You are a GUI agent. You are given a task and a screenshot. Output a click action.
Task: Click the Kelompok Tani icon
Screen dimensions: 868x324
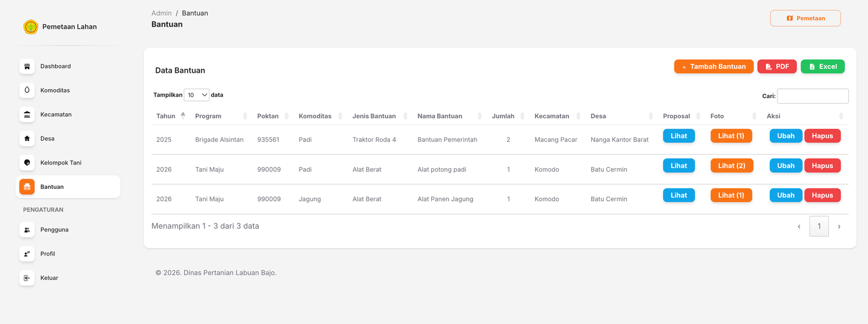point(27,163)
